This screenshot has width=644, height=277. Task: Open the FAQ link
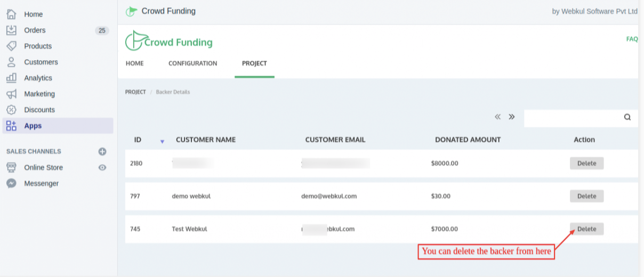632,39
